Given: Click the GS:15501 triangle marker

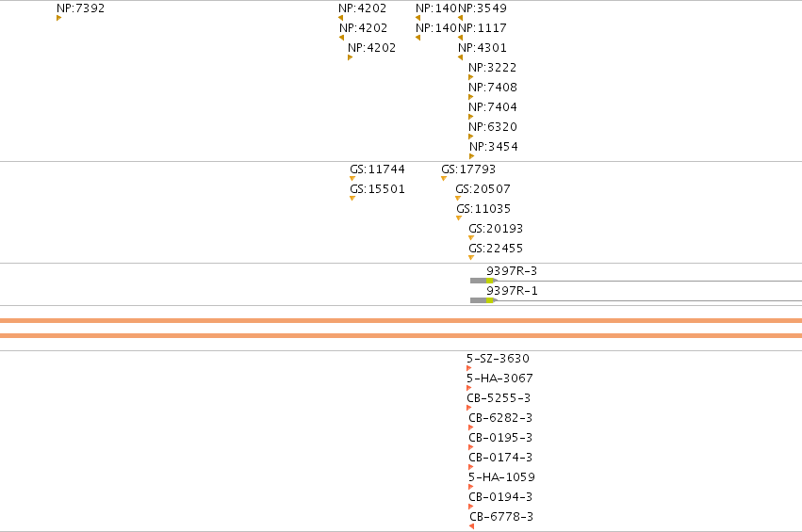Looking at the screenshot, I should 352,199.
